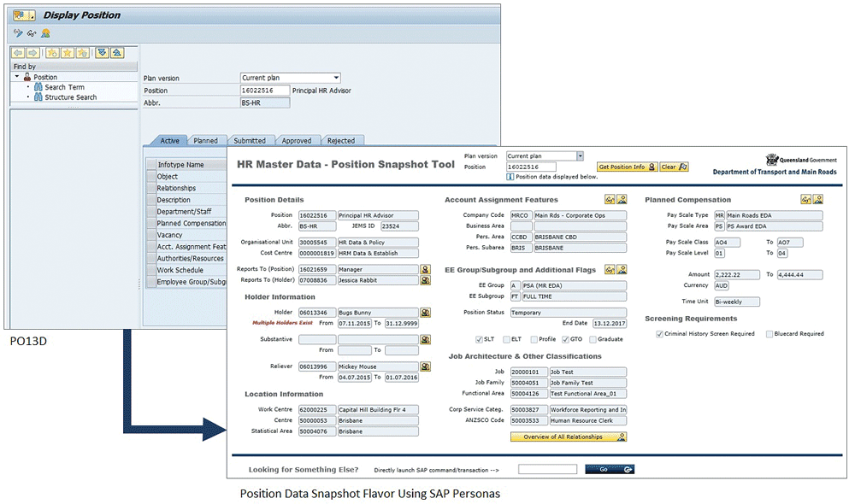
Task: Click the Company Code MRCO field
Action: click(521, 215)
